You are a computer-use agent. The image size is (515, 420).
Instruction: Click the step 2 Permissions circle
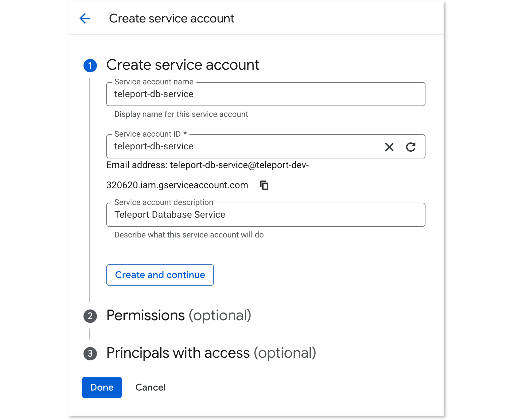point(90,316)
